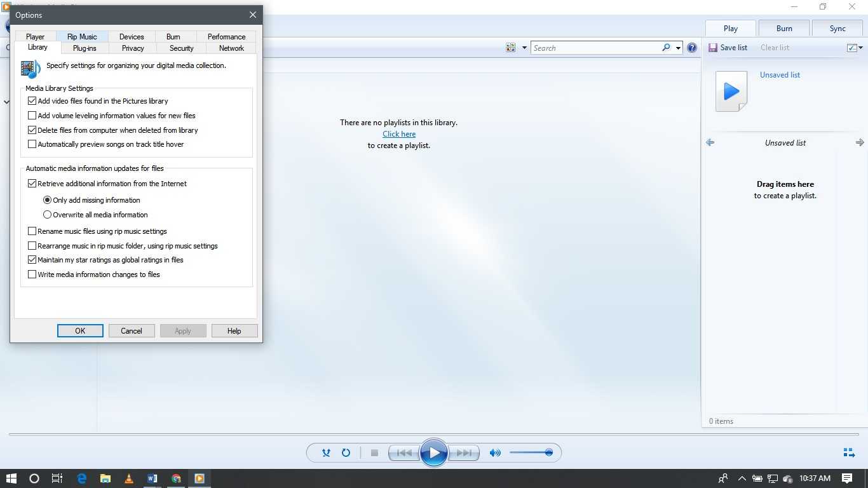Click Help in Options dialog
Image resolution: width=868 pixels, height=488 pixels.
234,331
